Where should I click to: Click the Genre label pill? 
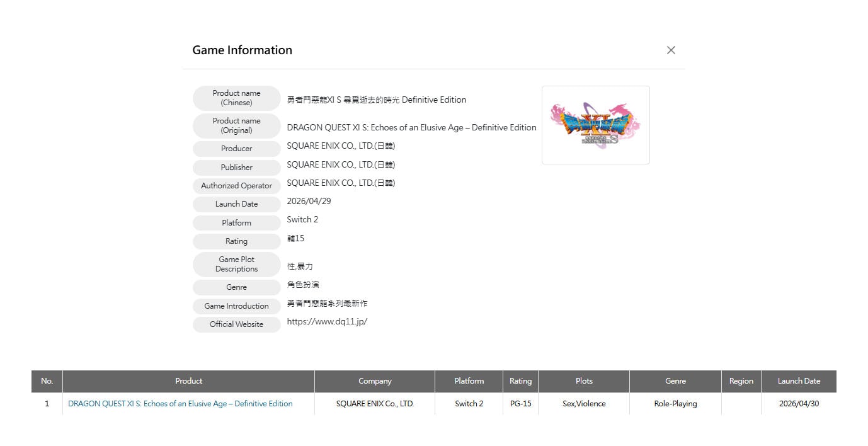click(x=236, y=287)
